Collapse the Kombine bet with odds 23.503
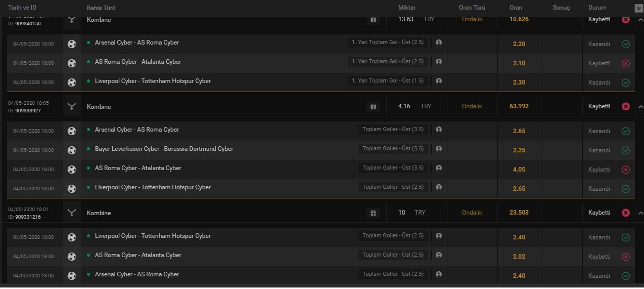 coord(640,213)
